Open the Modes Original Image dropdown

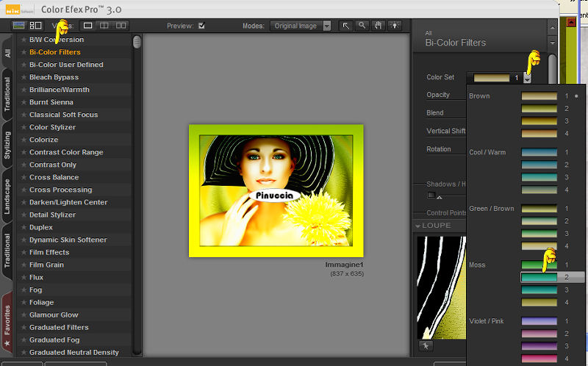[x=301, y=26]
